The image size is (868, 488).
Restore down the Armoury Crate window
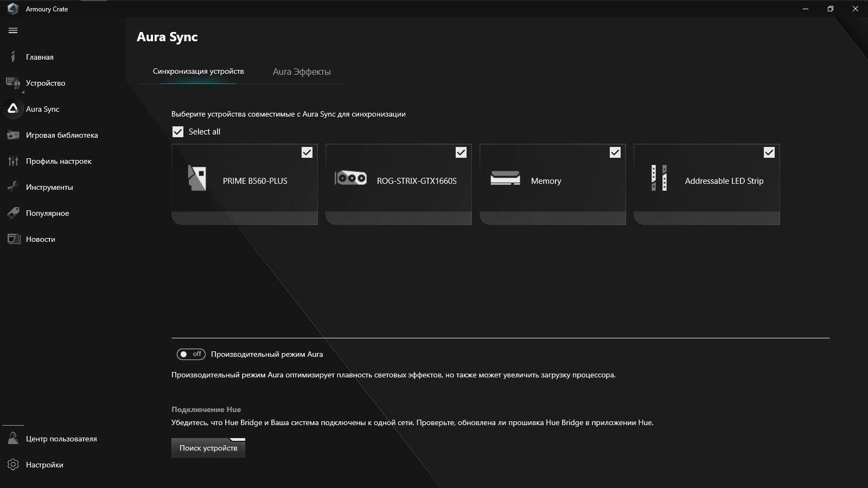coord(831,9)
